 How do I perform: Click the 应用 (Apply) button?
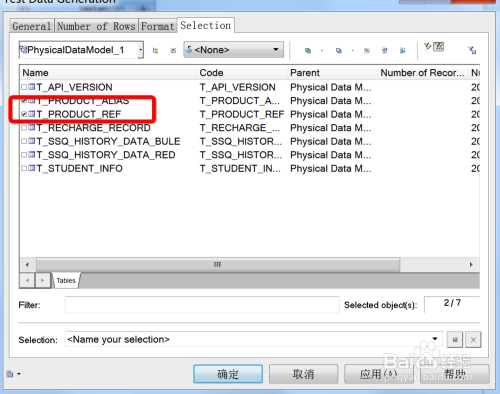point(379,374)
